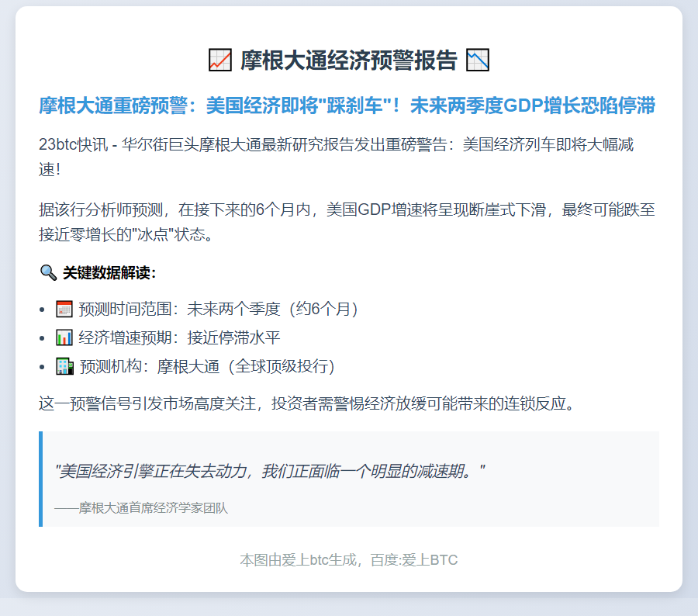Click the bar chart icon before 经济增速预期
The image size is (698, 616).
click(x=64, y=338)
